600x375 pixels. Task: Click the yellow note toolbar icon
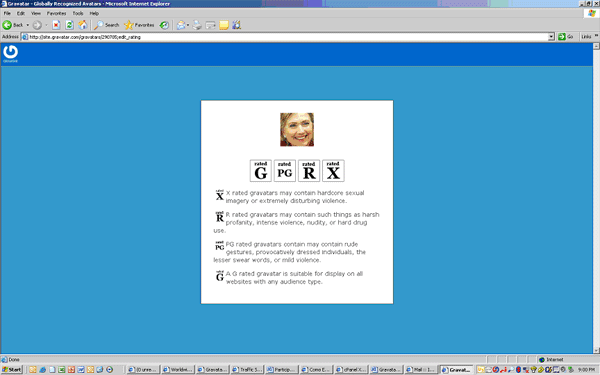click(x=224, y=25)
